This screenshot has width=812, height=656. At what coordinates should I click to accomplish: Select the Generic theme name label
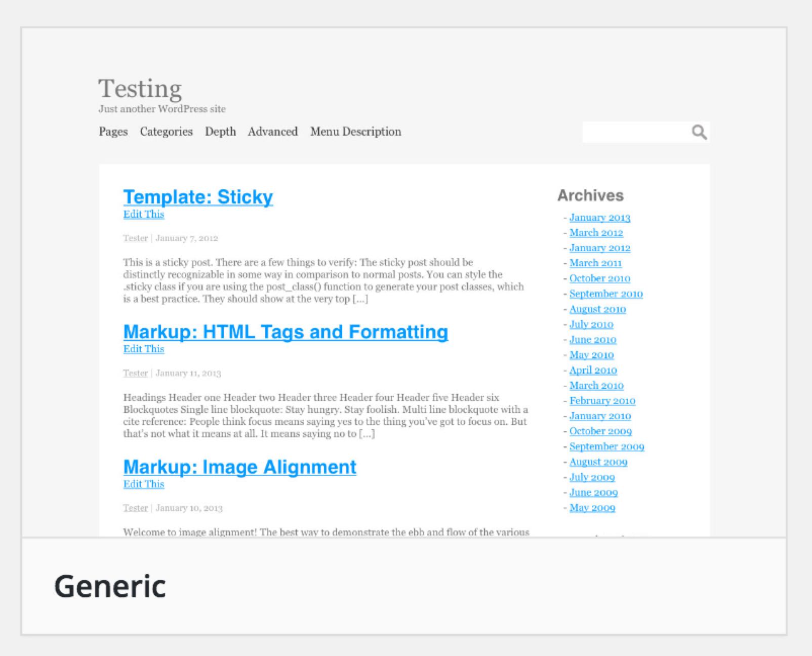(110, 586)
